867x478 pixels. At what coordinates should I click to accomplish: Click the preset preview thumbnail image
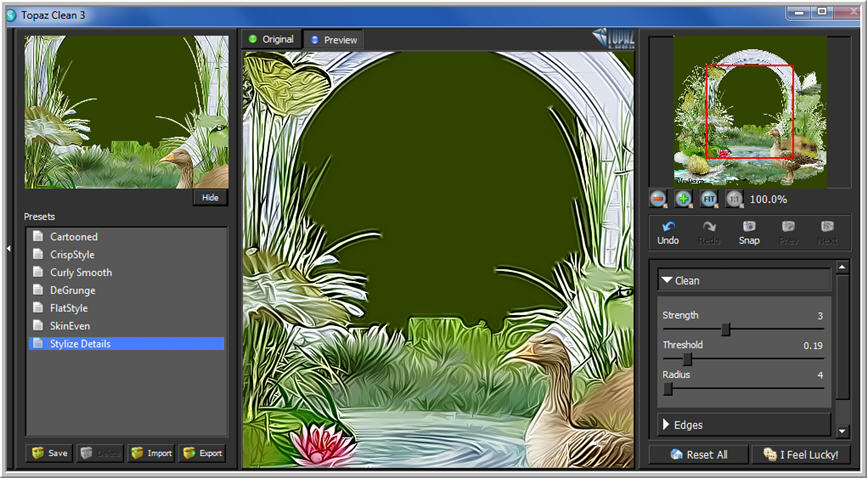(x=127, y=112)
